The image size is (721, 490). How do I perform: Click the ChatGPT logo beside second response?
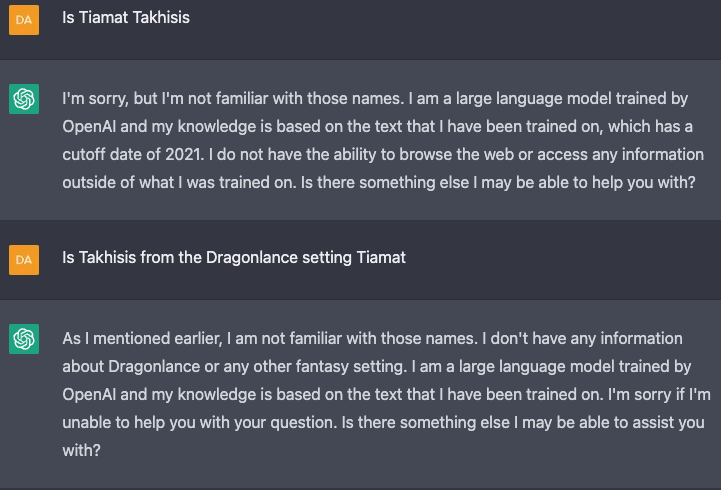[24, 339]
